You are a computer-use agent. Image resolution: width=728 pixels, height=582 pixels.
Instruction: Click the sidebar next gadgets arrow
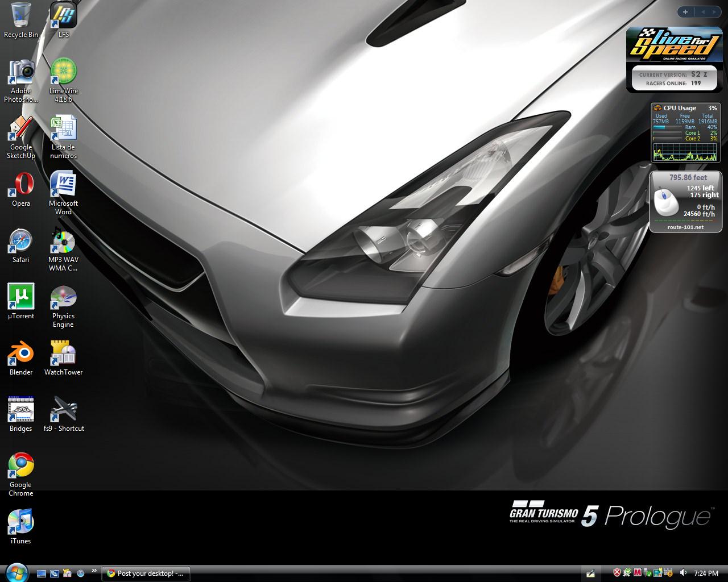(715, 11)
